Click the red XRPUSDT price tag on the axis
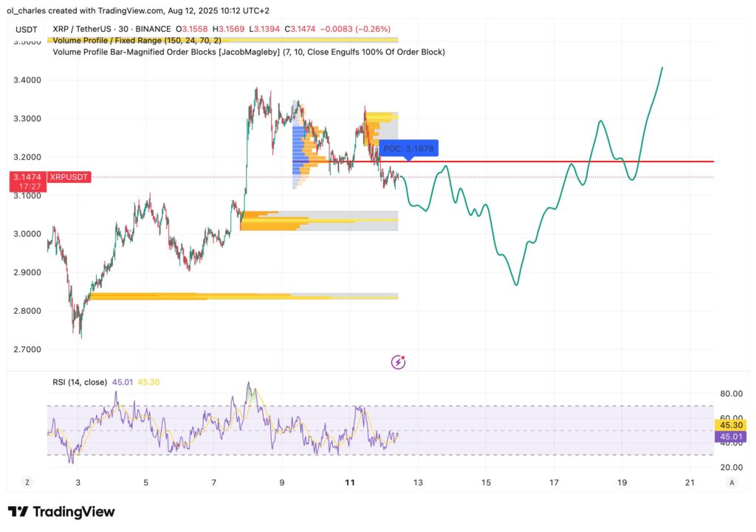756x532 pixels. (67, 177)
